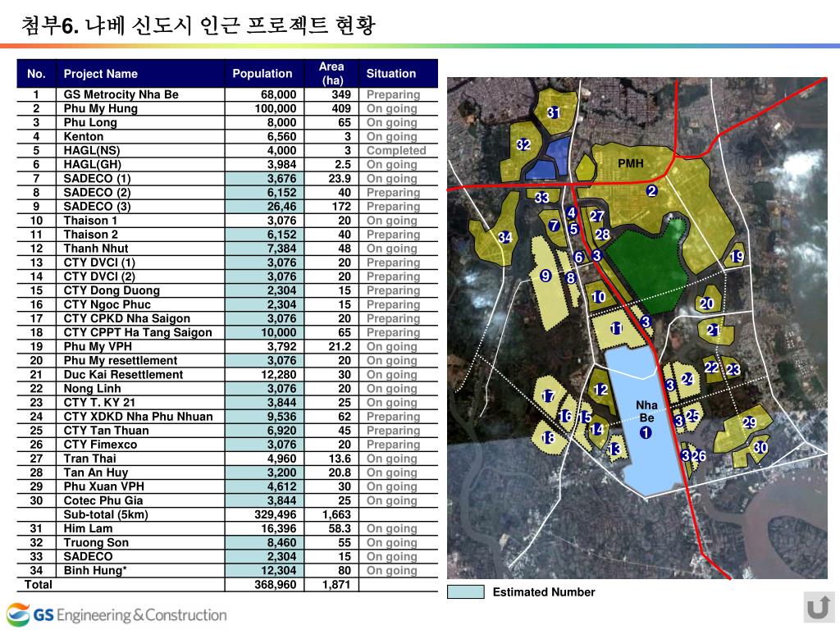
Task: Click map marker 19 on the map
Action: coord(737,257)
